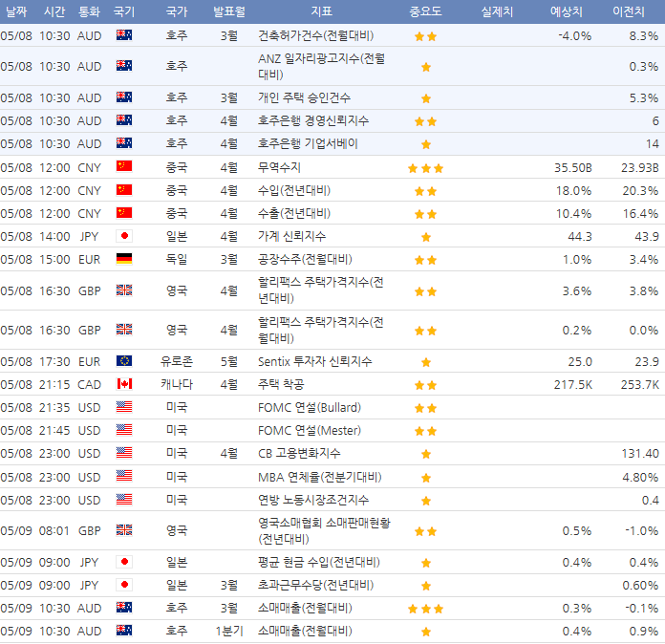Click the two-star rating in 주택 착공 row
The height and width of the screenshot is (644, 665).
[425, 385]
